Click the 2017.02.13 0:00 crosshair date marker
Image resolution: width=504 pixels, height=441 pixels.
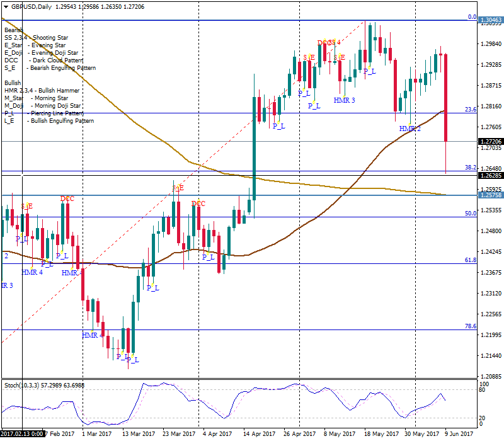[x=22, y=433]
